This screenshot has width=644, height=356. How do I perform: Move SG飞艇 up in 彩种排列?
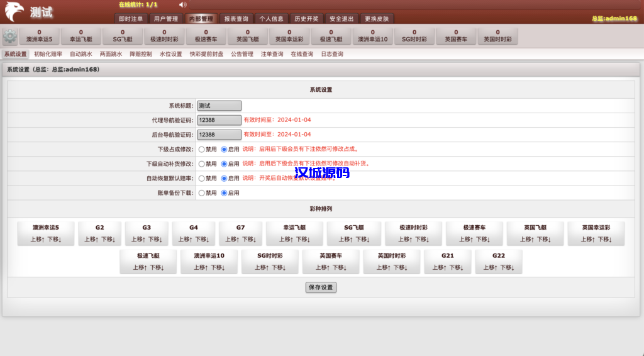point(345,239)
